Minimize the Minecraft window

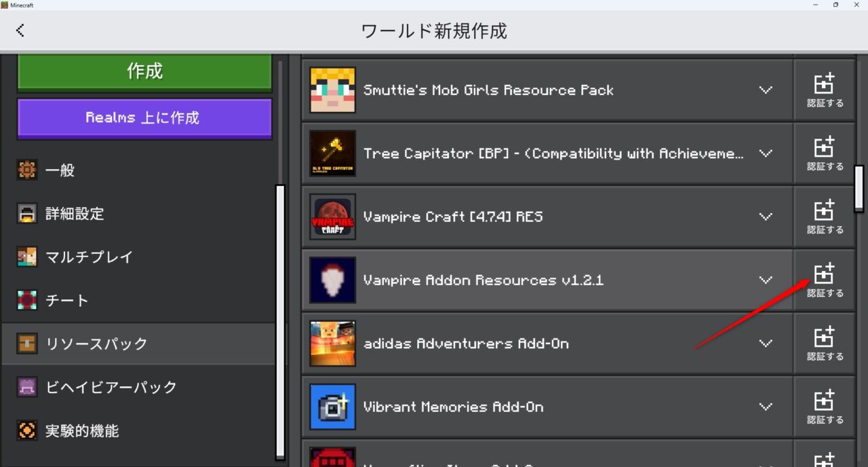click(x=815, y=5)
